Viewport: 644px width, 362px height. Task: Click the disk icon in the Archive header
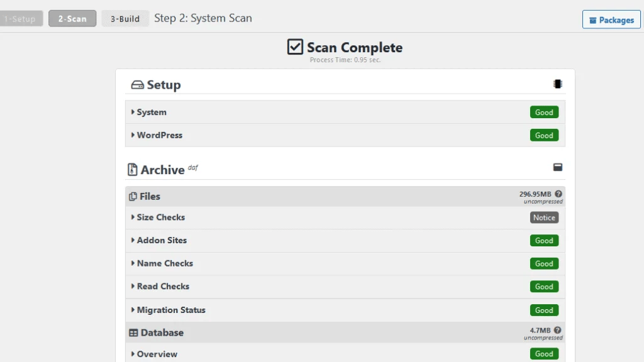(557, 167)
